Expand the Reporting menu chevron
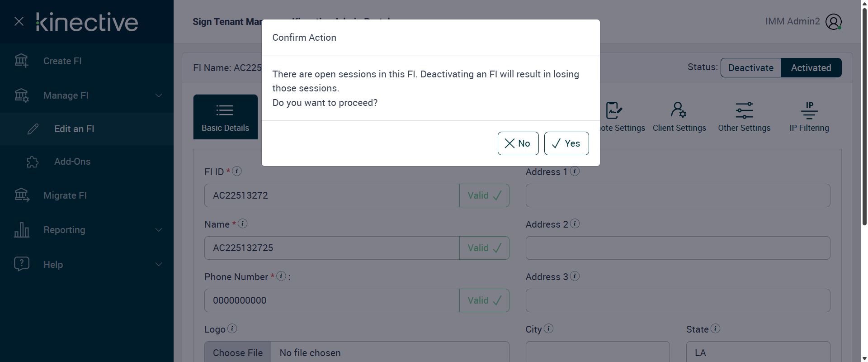The width and height of the screenshot is (868, 362). [x=159, y=230]
